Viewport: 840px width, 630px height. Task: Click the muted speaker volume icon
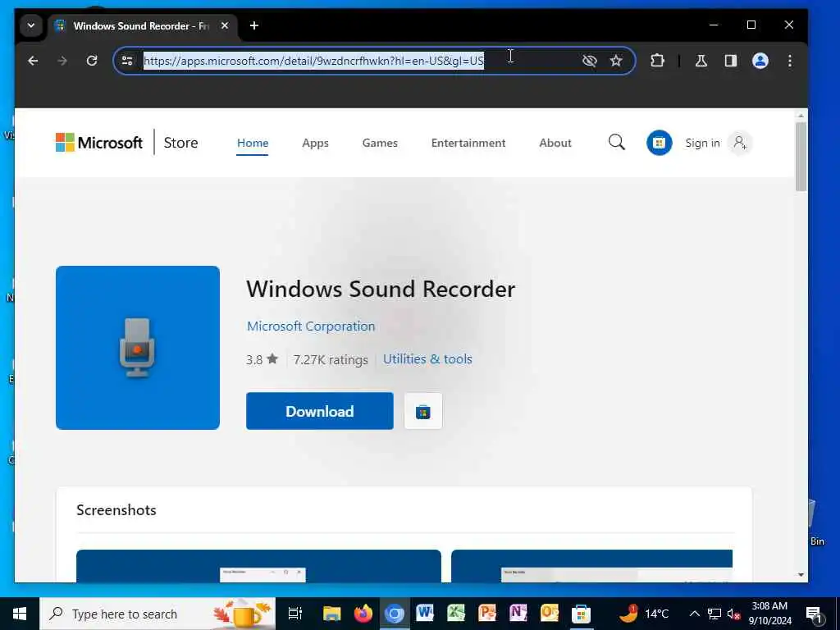pyautogui.click(x=733, y=614)
